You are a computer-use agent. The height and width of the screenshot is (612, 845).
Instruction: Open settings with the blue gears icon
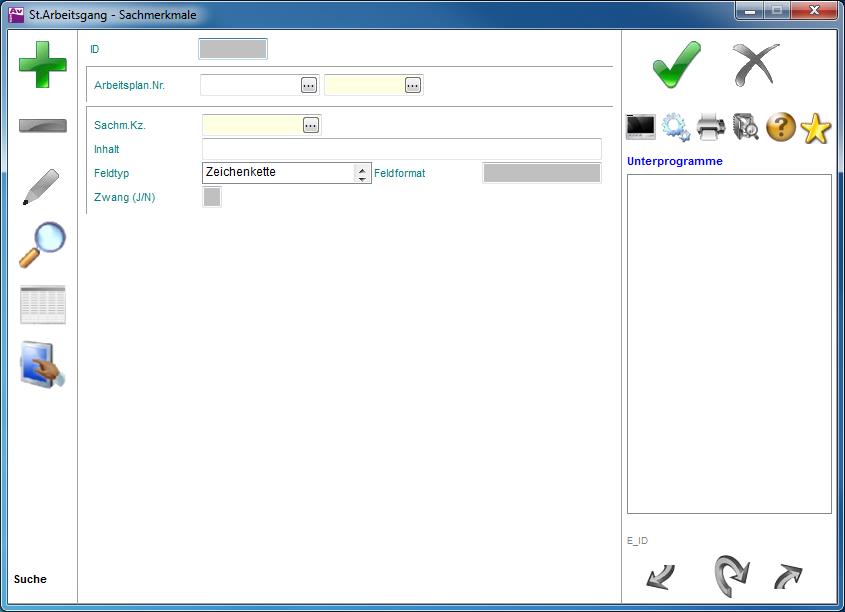[x=676, y=127]
